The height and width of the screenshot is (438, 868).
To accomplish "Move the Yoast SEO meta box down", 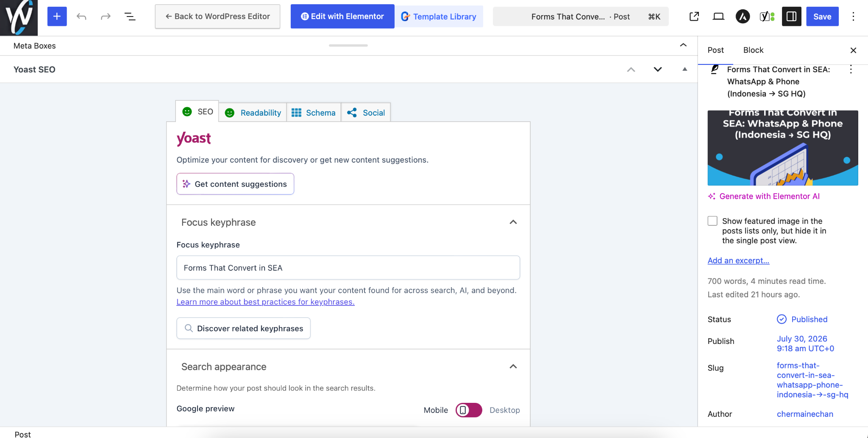I will click(658, 69).
